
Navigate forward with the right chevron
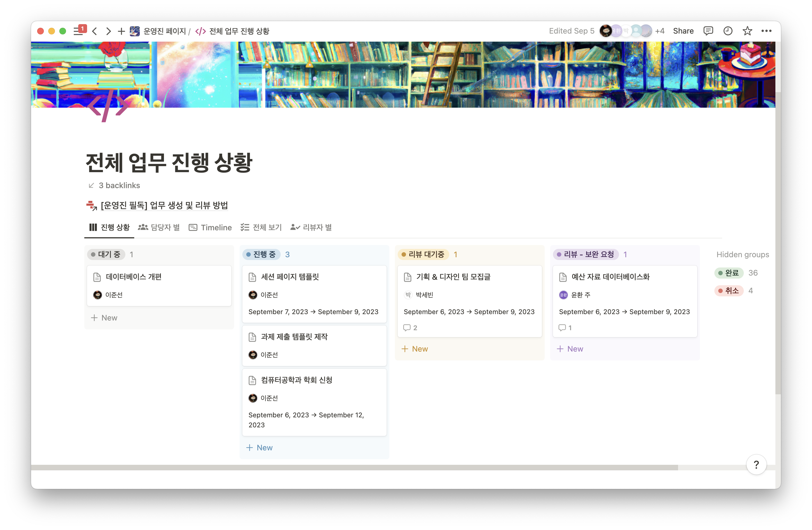[x=108, y=31]
